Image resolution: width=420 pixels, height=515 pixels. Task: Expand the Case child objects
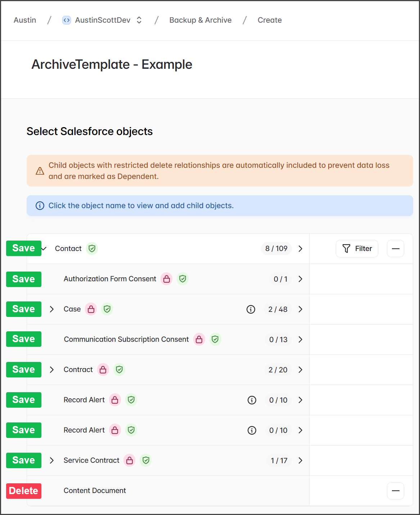[x=52, y=309]
